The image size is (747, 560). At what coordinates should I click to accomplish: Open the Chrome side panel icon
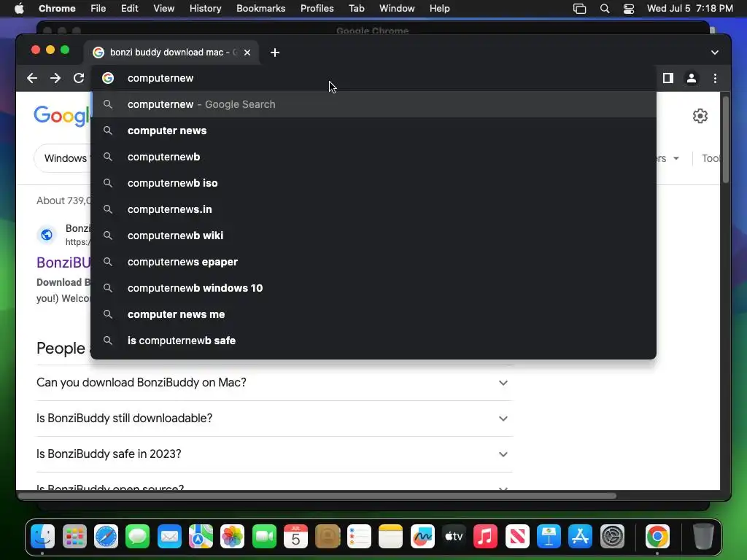(668, 78)
